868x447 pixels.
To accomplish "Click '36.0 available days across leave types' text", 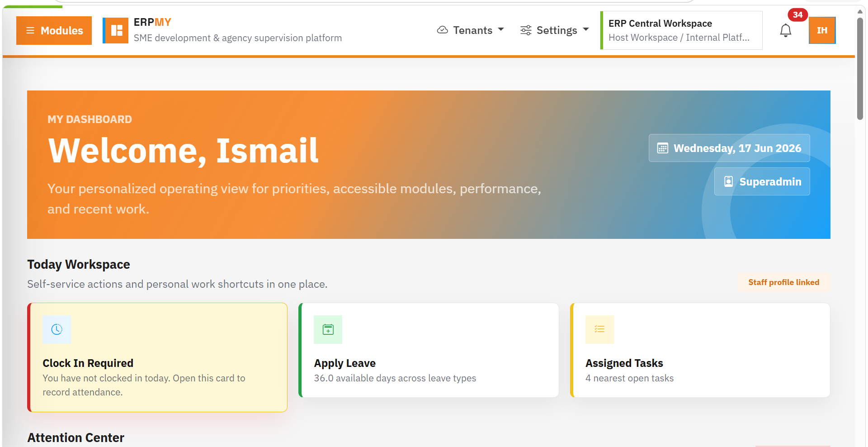I will tap(395, 378).
